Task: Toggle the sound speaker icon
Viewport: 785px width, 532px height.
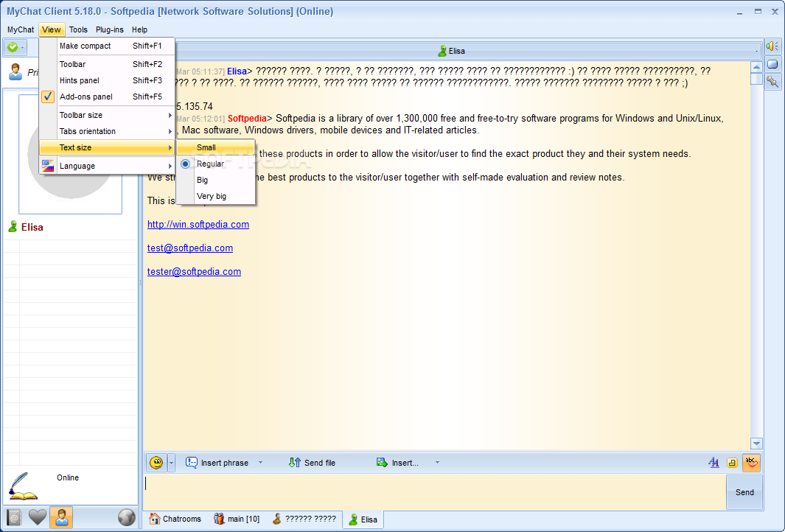Action: (x=772, y=46)
